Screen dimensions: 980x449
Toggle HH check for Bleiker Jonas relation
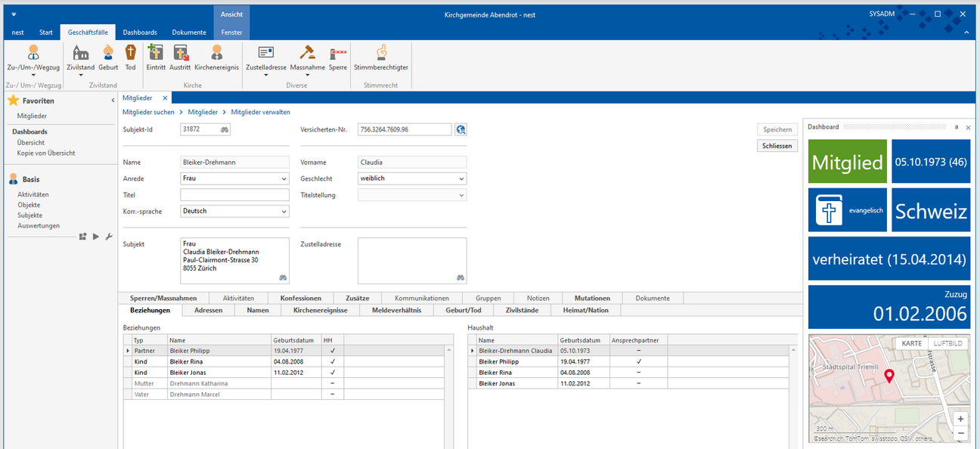pos(332,372)
